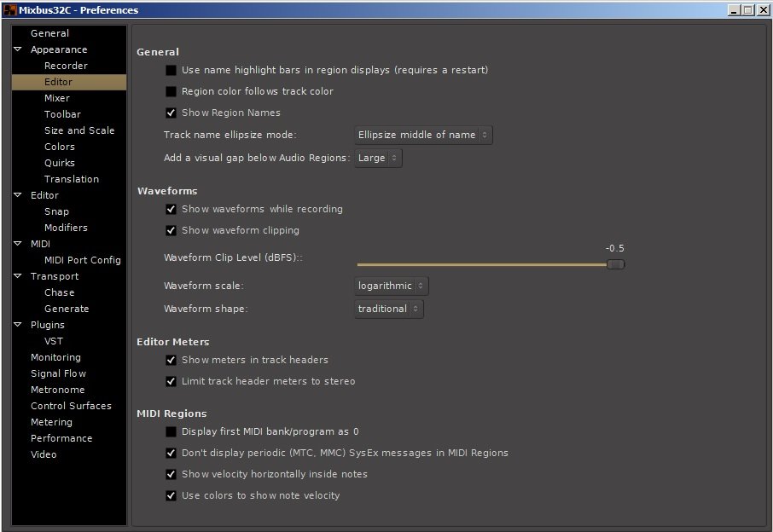The width and height of the screenshot is (773, 532).
Task: Uncheck Show meters in track headers
Action: [171, 360]
